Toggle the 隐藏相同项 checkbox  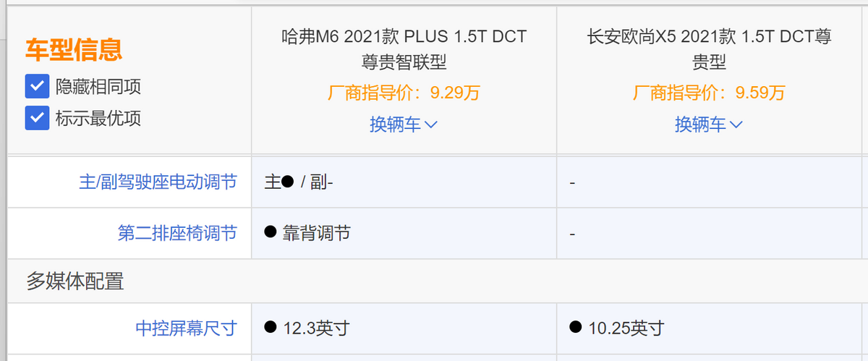tap(37, 87)
